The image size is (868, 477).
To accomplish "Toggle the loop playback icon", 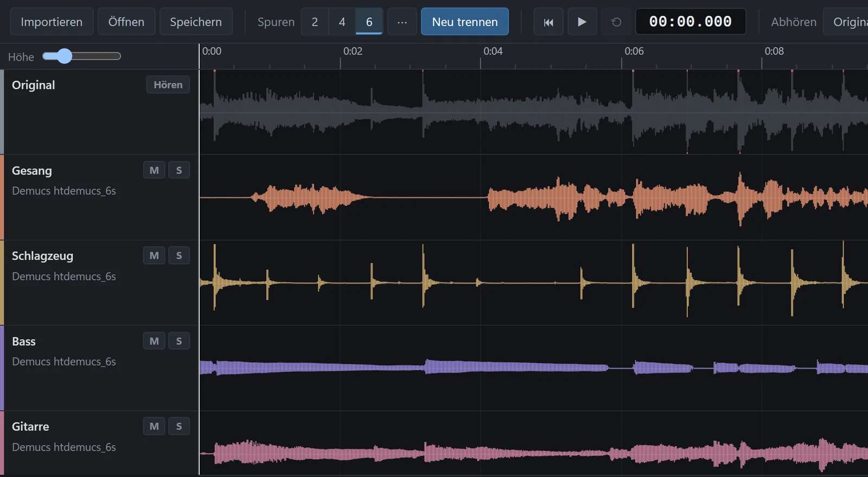I will click(x=616, y=22).
